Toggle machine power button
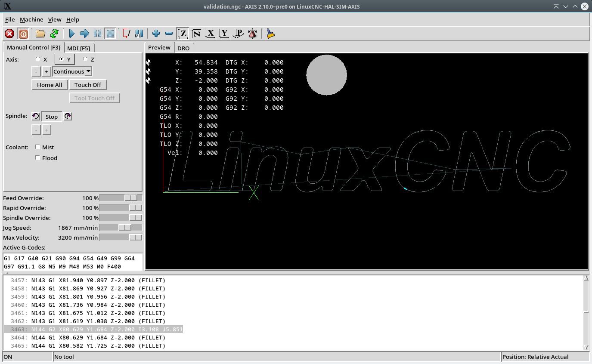Screen dimensions: 592x364 point(23,34)
